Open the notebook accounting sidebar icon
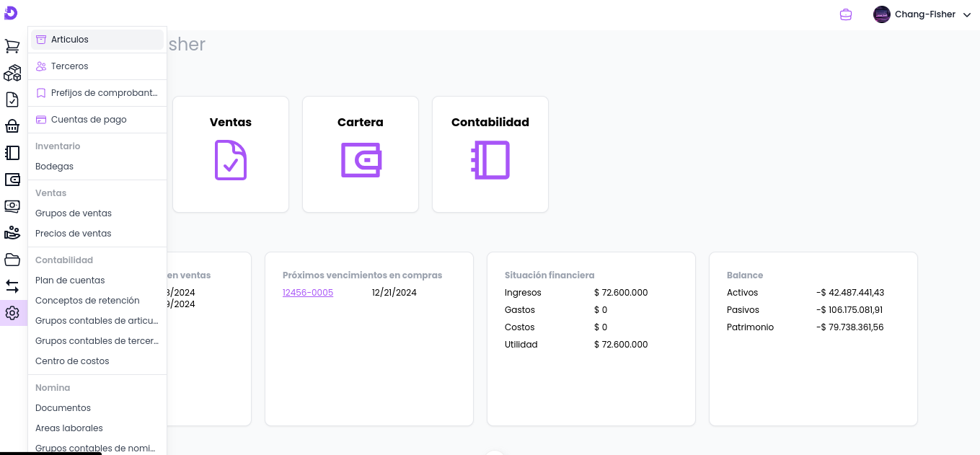Screen dimensions: 980x455 (12, 153)
